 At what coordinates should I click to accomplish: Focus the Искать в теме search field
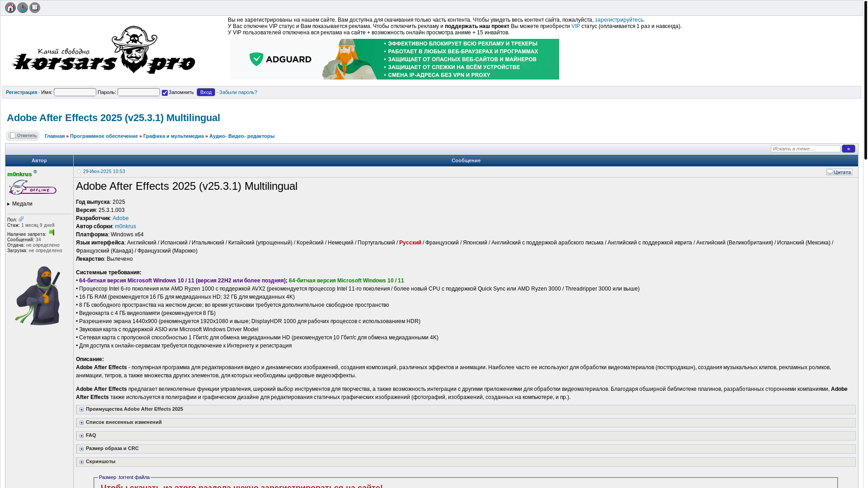806,149
